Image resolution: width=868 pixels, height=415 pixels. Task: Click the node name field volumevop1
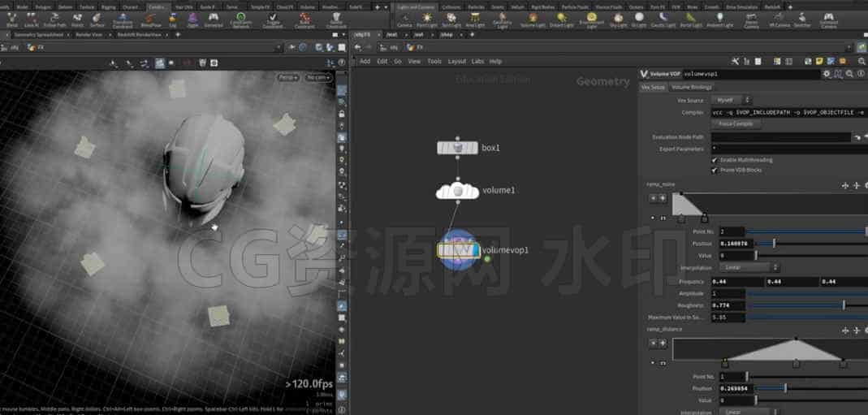point(752,74)
